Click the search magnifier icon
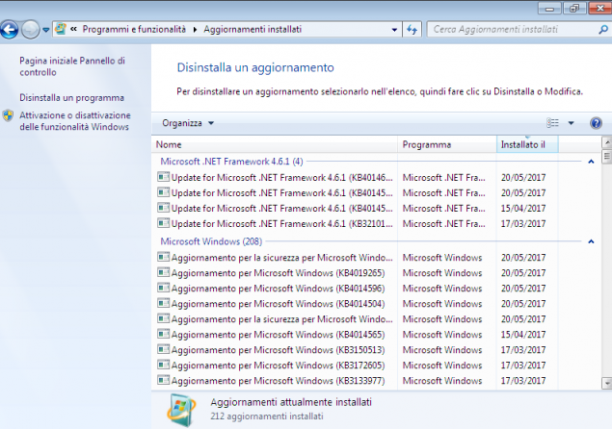Screen dimensions: 612x429 coord(603,30)
